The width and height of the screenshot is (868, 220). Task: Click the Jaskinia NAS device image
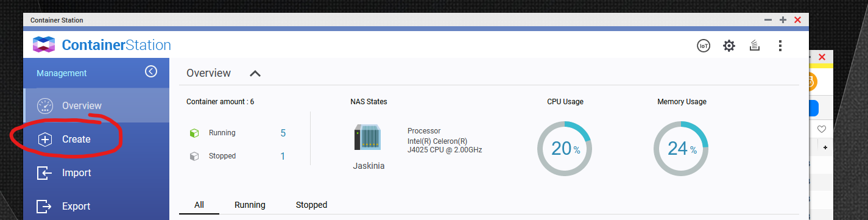tap(368, 137)
